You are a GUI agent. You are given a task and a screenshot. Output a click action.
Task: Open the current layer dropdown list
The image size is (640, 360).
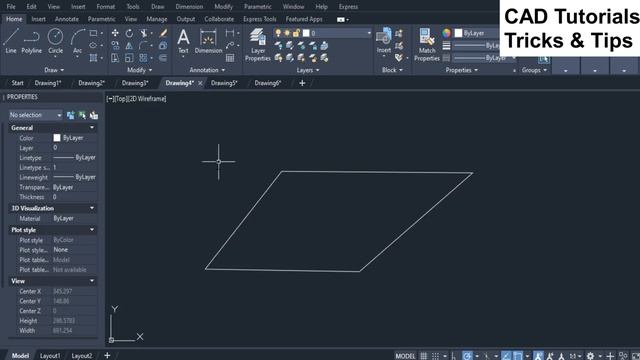click(x=369, y=33)
